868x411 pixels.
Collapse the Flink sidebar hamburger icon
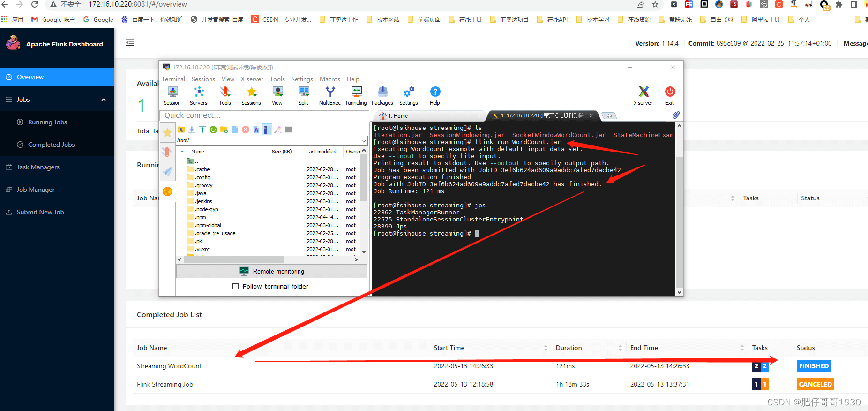tap(130, 42)
